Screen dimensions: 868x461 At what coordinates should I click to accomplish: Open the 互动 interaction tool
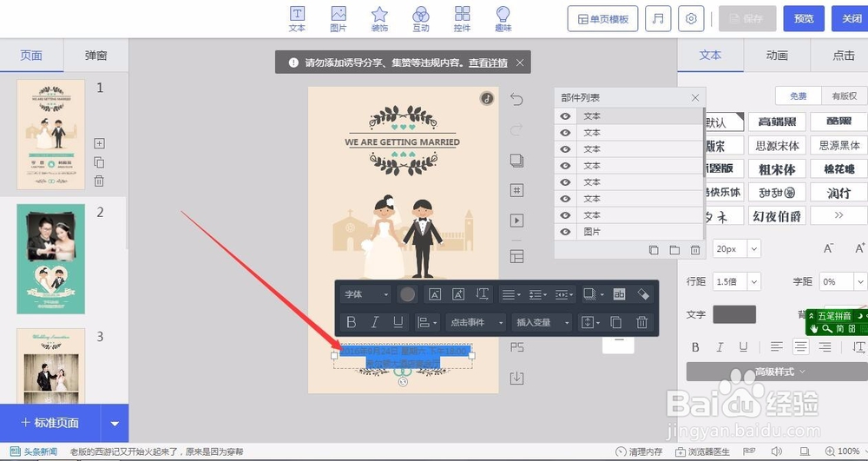[421, 19]
